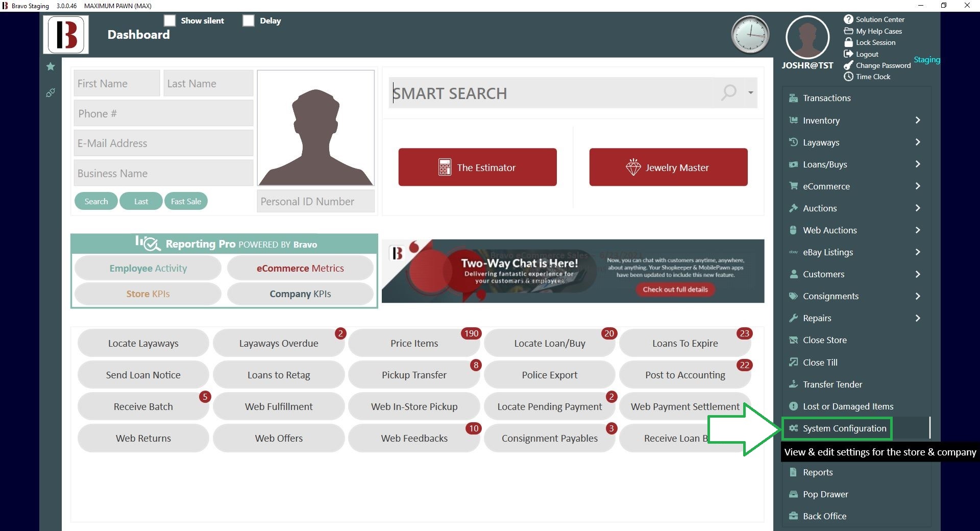The width and height of the screenshot is (980, 531).
Task: Click the Inventory menu icon
Action: pyautogui.click(x=793, y=120)
